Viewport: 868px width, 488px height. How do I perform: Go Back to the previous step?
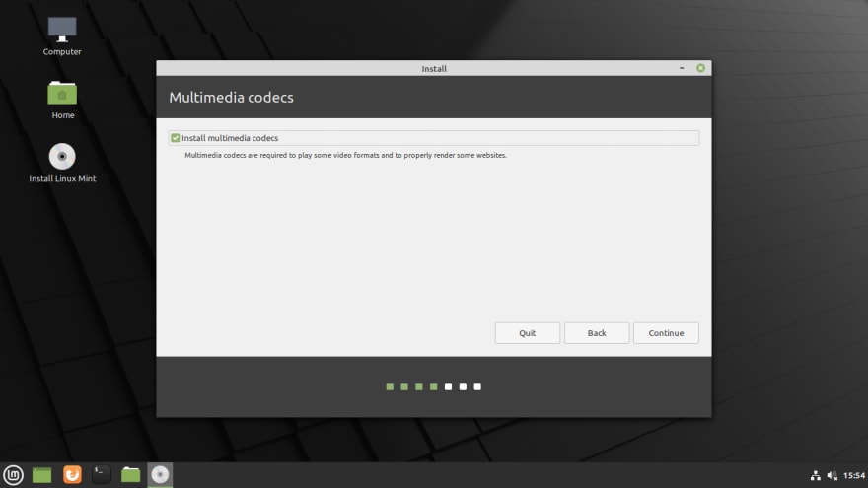coord(597,333)
